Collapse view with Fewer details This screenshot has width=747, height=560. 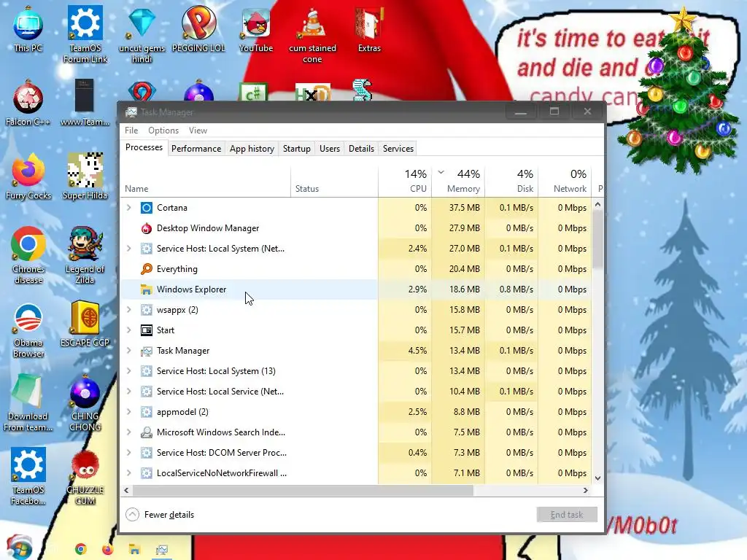(160, 515)
